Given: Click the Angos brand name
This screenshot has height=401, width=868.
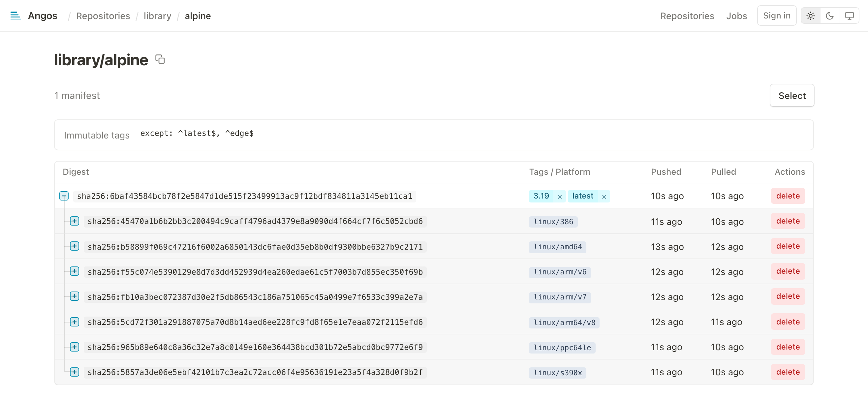Looking at the screenshot, I should click(x=43, y=16).
